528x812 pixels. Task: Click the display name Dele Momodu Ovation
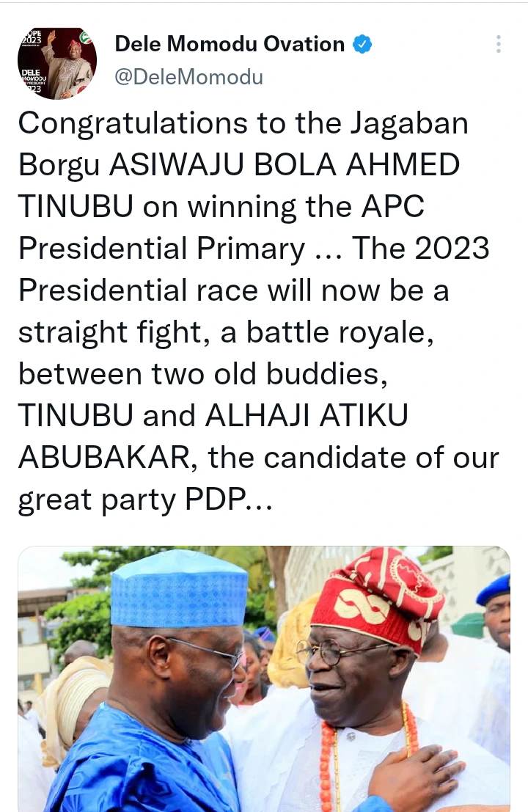coord(230,45)
